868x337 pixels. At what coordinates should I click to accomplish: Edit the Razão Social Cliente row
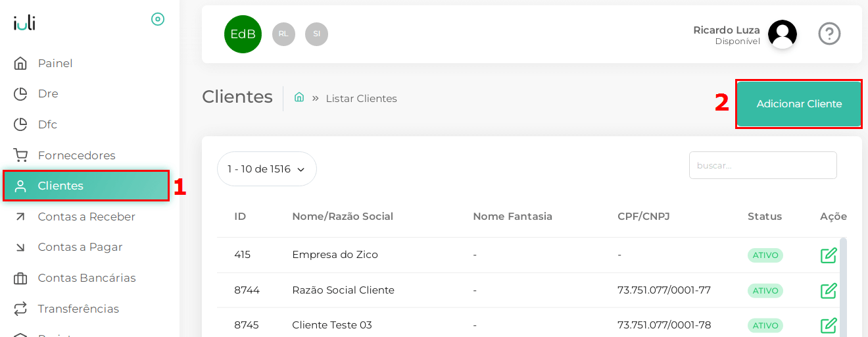829,290
